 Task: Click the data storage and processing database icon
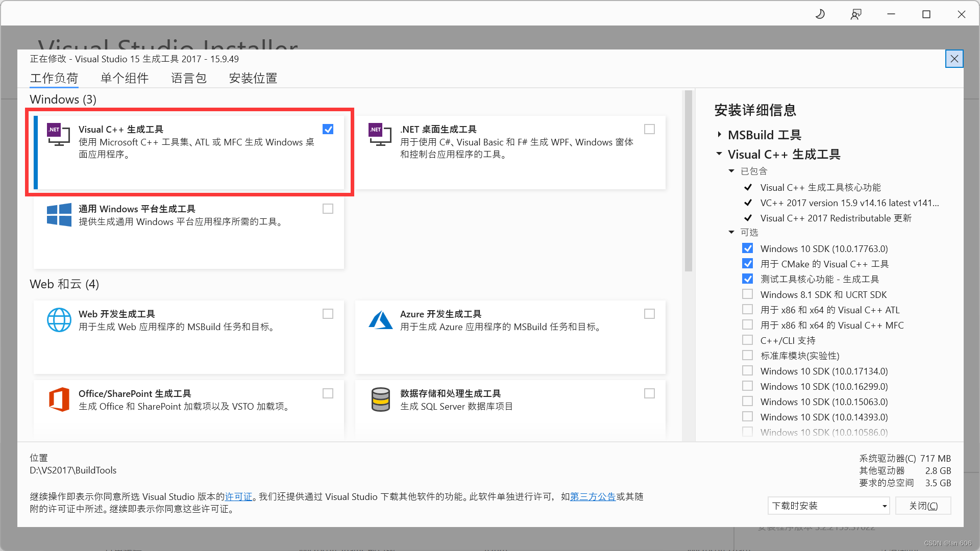380,399
